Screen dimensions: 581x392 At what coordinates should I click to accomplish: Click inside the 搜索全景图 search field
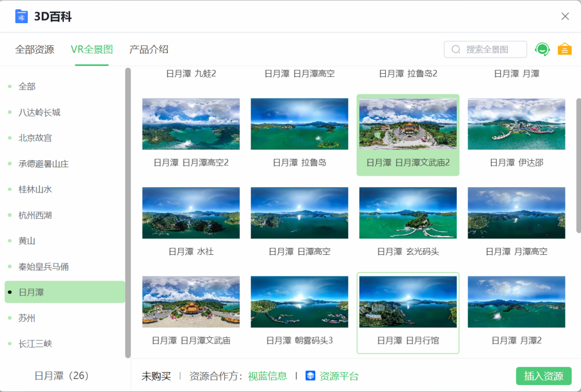click(487, 49)
